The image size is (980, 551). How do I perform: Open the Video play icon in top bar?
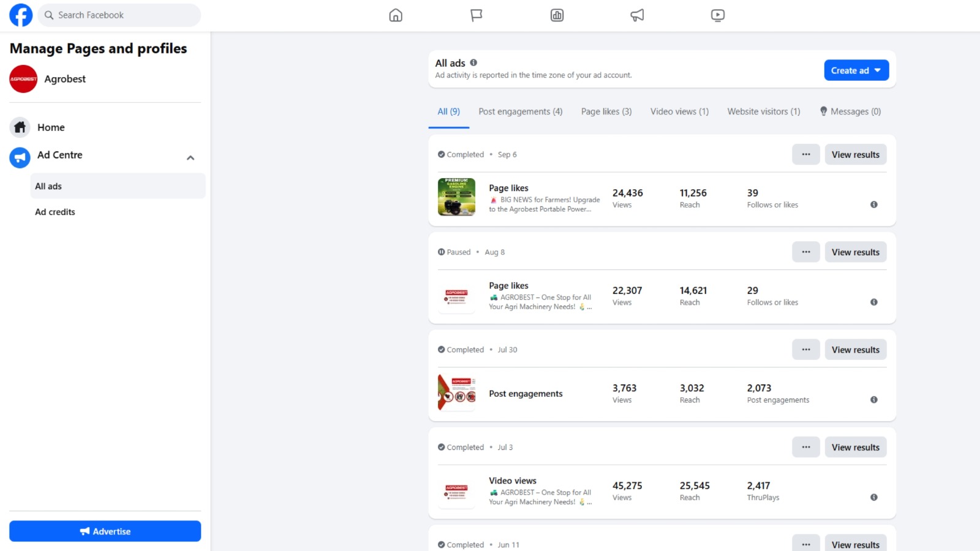click(718, 15)
